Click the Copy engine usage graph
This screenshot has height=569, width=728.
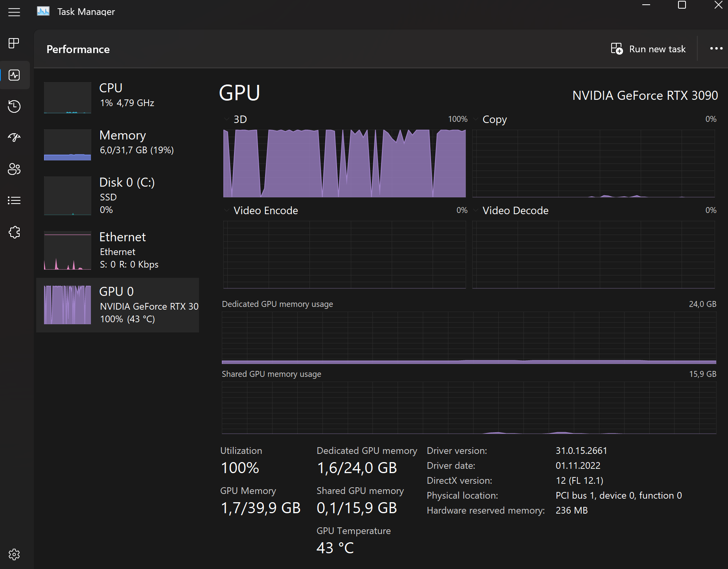pyautogui.click(x=593, y=163)
